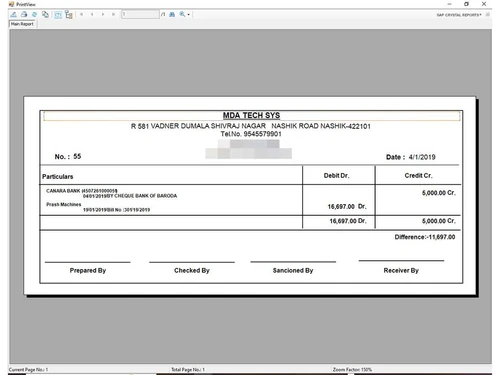
Task: Toggle the group tree icon
Action: coord(69,15)
